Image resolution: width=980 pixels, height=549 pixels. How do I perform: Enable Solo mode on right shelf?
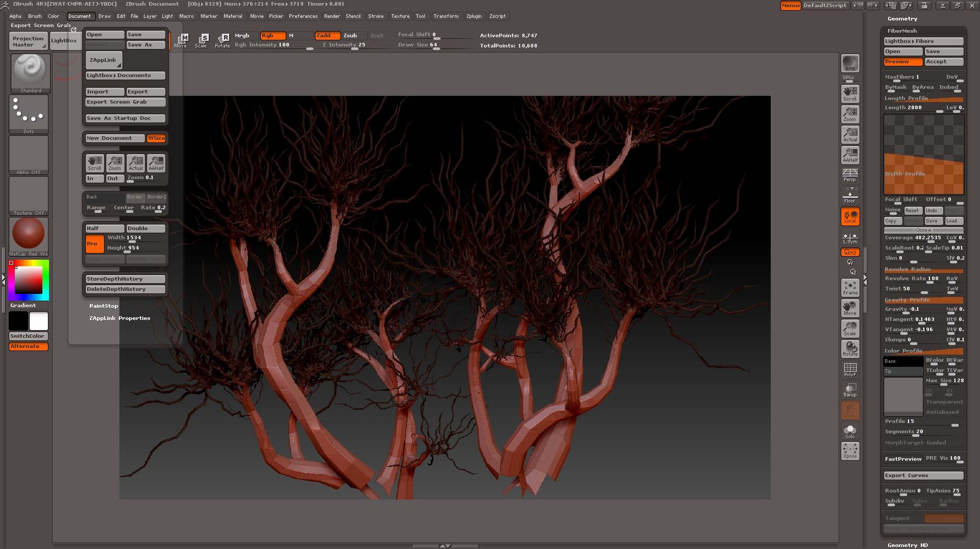[x=849, y=431]
